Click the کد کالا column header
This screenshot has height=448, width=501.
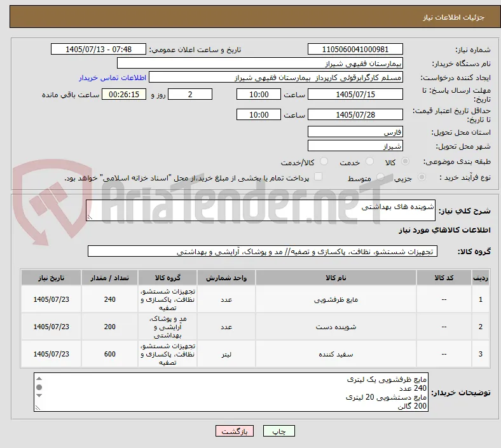click(x=444, y=278)
